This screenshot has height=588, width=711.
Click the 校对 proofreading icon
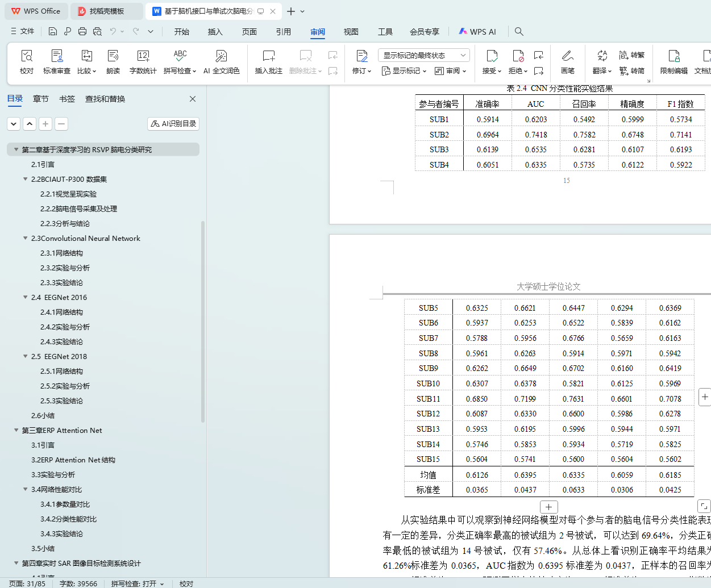(x=27, y=56)
